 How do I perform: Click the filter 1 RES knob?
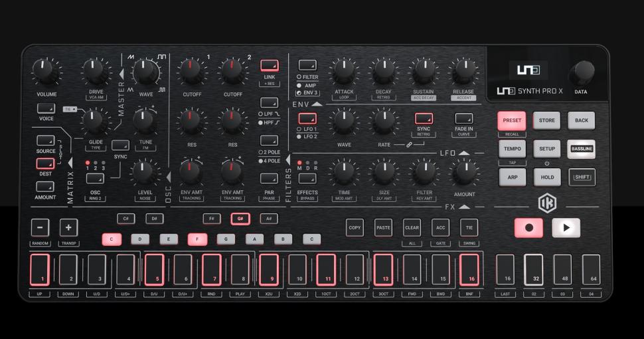point(191,122)
